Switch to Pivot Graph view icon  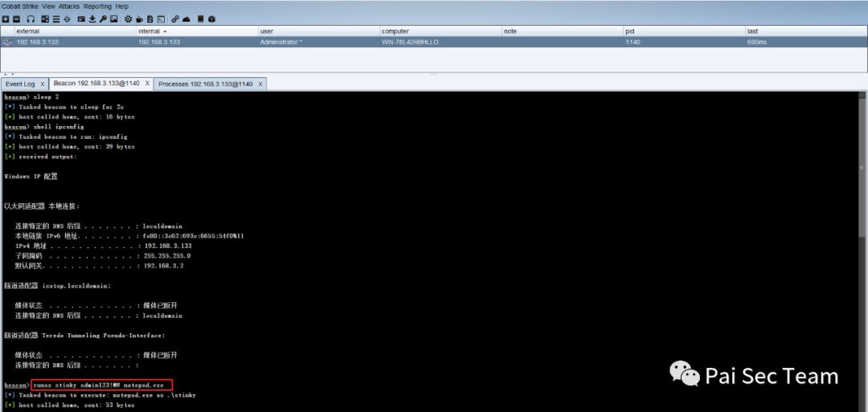(x=45, y=19)
